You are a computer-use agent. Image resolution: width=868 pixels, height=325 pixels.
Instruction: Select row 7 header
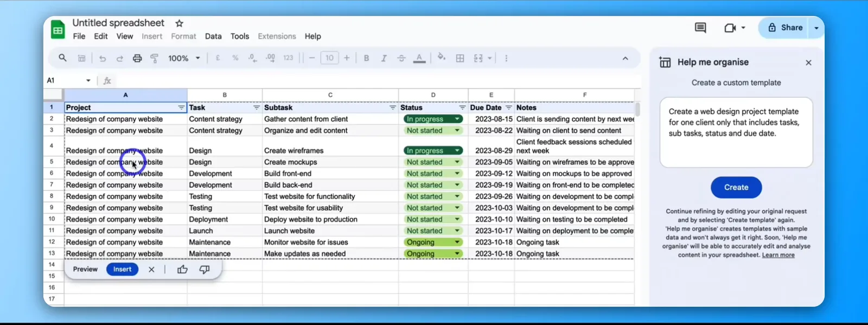coord(52,184)
